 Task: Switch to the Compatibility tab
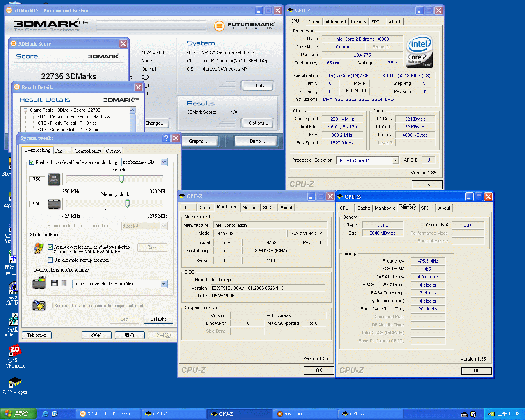[88, 151]
